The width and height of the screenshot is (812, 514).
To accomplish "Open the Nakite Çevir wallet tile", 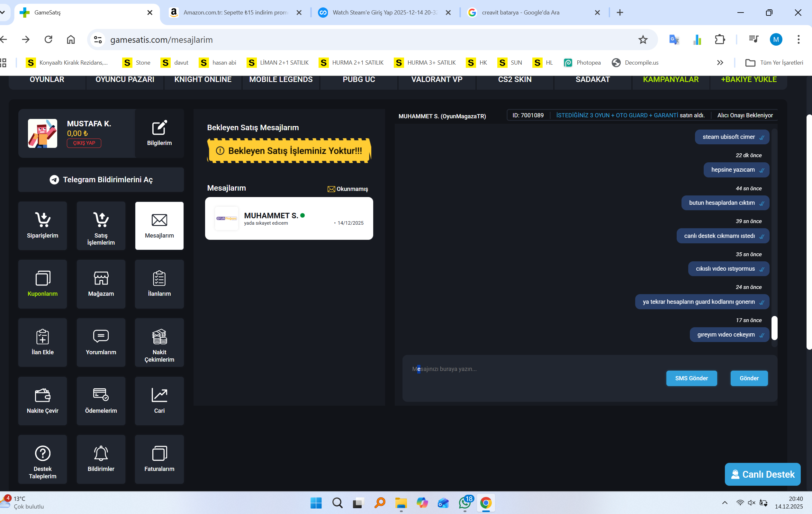I will pyautogui.click(x=42, y=401).
